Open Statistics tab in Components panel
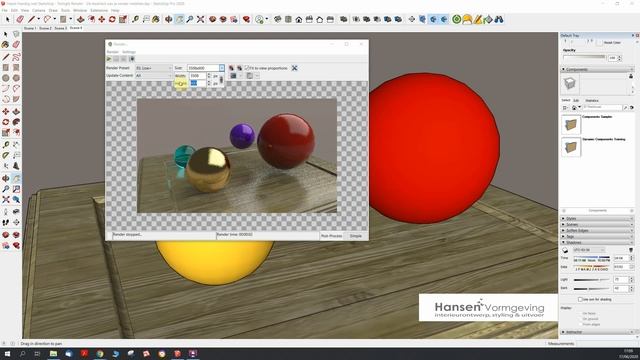Viewport: 640px width, 360px height. coord(592,100)
